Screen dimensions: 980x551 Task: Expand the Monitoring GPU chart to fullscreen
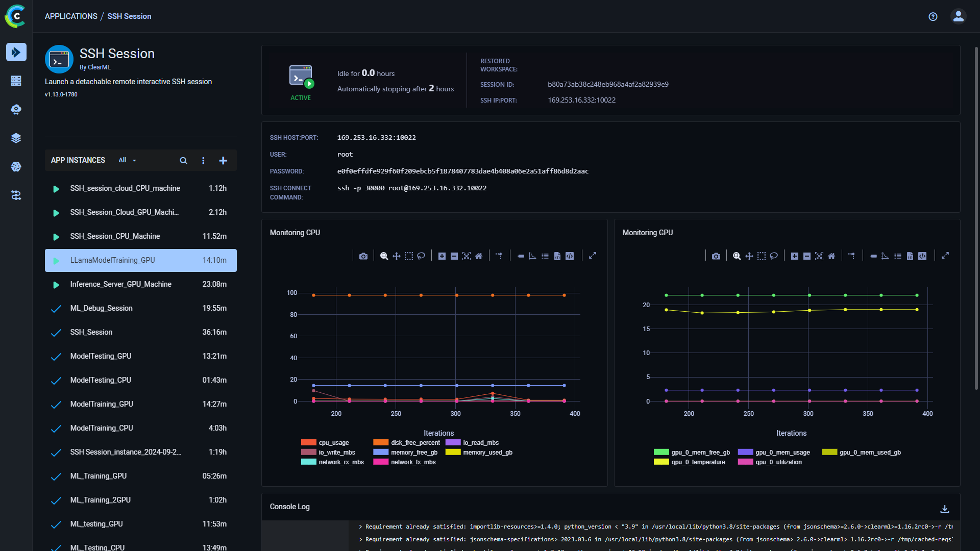pos(946,256)
